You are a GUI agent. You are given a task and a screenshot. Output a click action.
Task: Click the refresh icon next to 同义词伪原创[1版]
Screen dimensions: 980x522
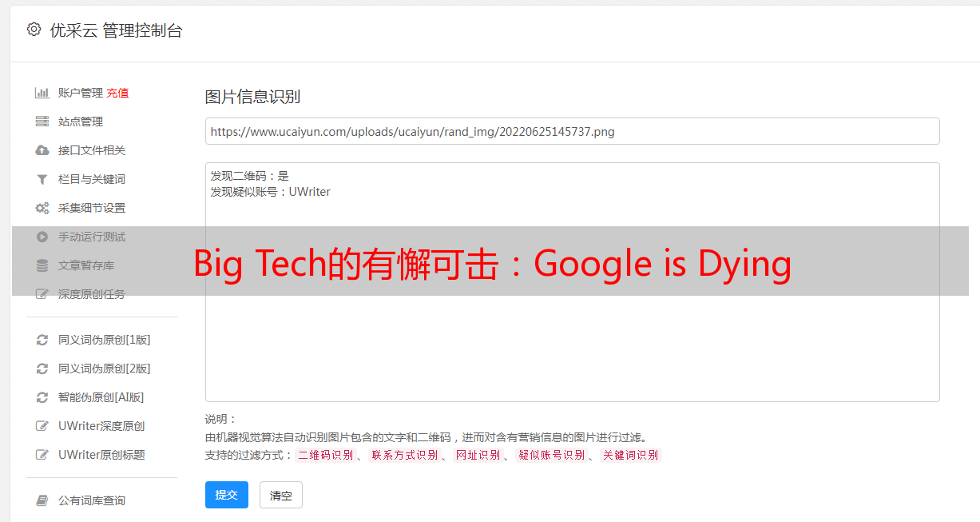[x=42, y=340]
